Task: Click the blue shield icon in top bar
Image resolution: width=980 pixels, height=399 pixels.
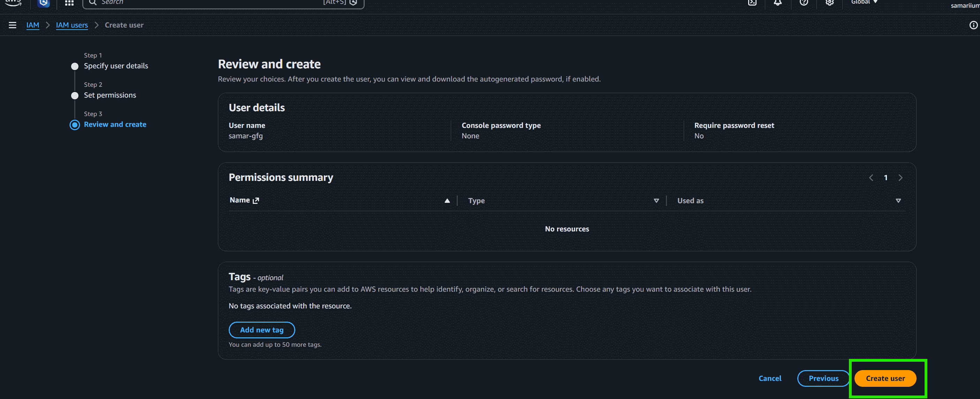Action: (44, 3)
